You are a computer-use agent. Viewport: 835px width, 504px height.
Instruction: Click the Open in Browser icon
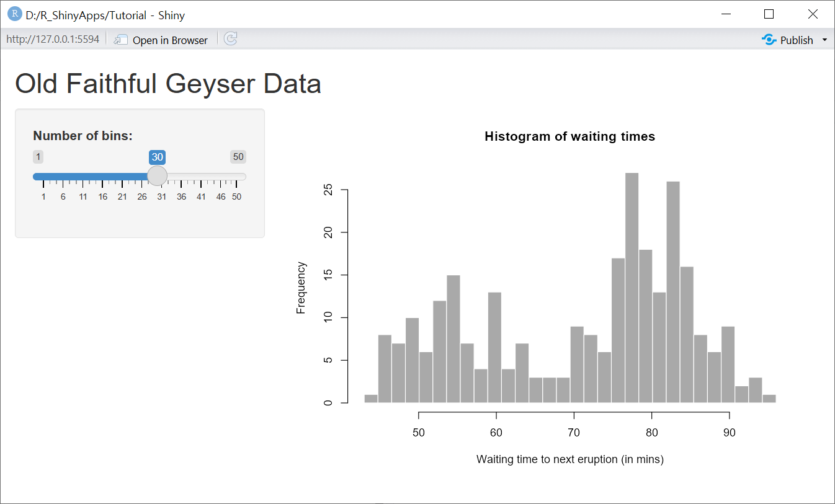(x=120, y=40)
